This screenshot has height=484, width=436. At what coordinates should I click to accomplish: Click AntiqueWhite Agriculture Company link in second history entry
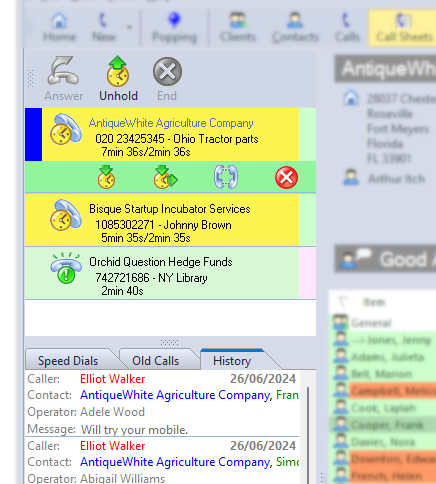point(175,462)
